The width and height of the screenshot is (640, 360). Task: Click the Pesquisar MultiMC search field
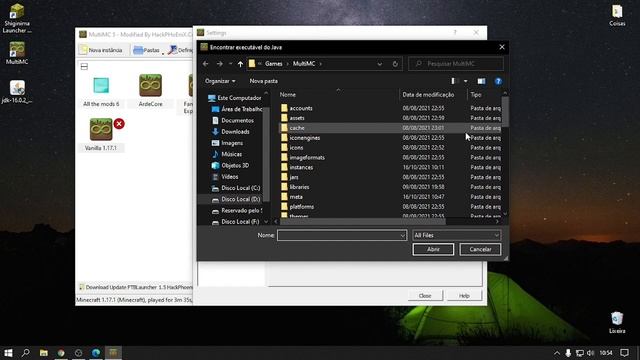click(456, 64)
